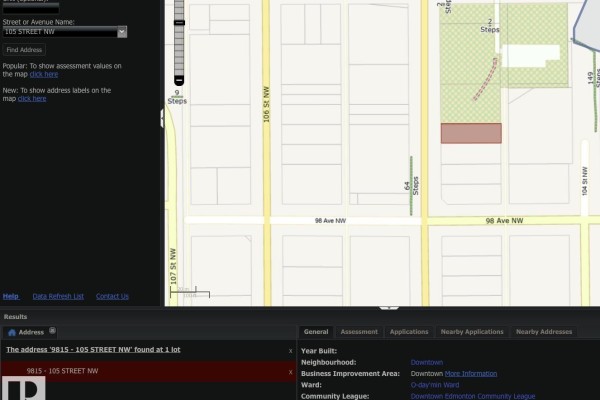Click 'click here' to show assessment values

(x=44, y=74)
